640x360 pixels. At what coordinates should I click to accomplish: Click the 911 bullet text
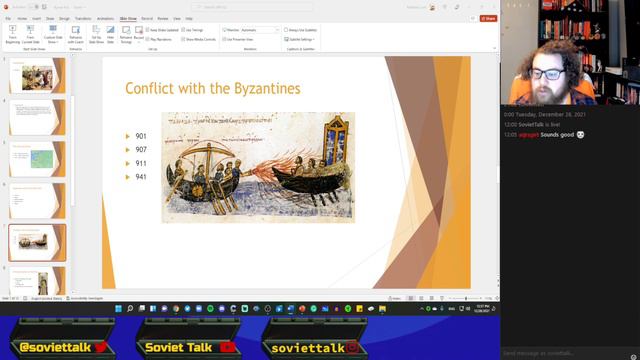point(141,163)
